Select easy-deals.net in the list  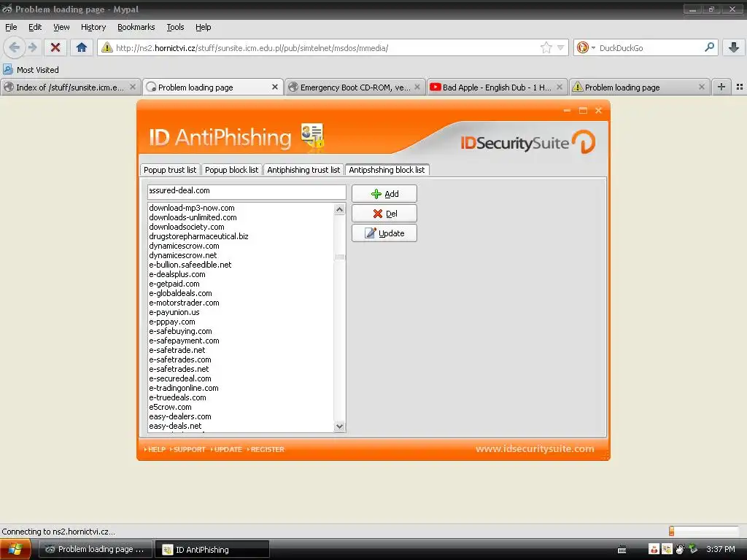tap(175, 426)
